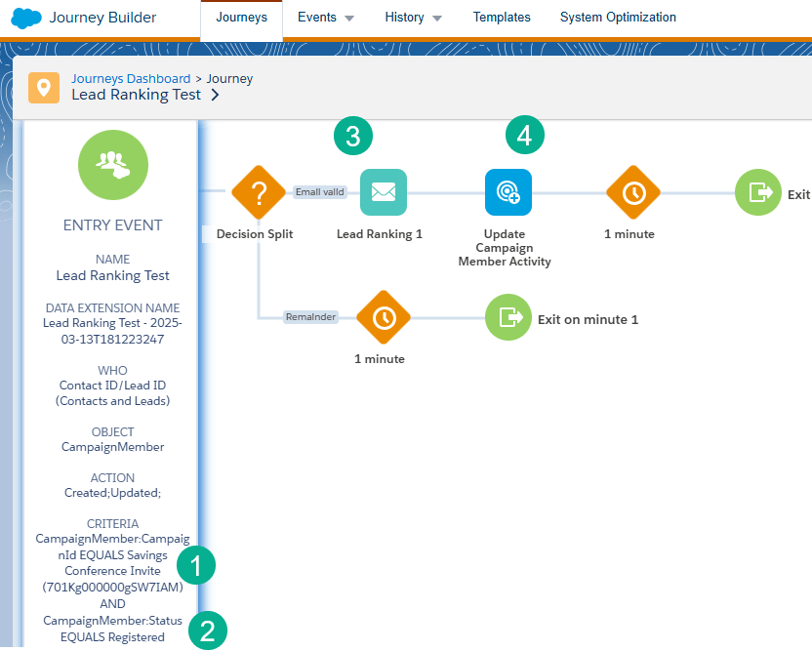The image size is (812, 651).
Task: Switch to the Journeys tab
Action: [x=241, y=18]
